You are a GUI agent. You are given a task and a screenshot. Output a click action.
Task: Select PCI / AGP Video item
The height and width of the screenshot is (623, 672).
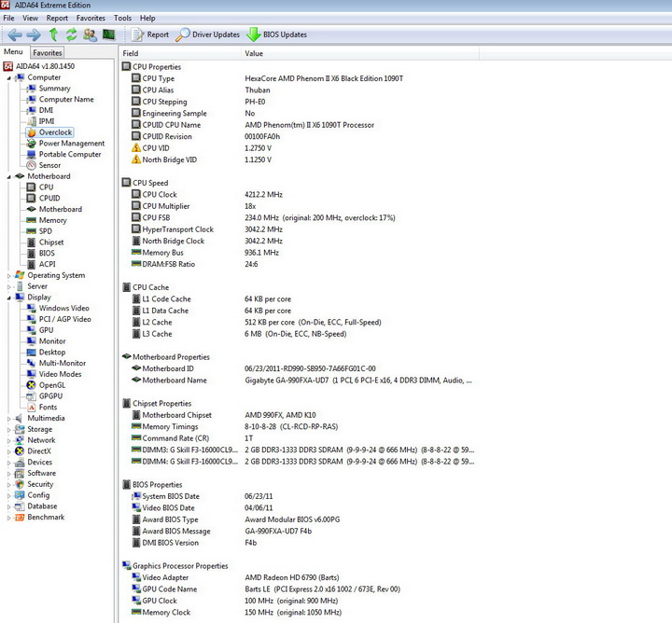tap(64, 319)
